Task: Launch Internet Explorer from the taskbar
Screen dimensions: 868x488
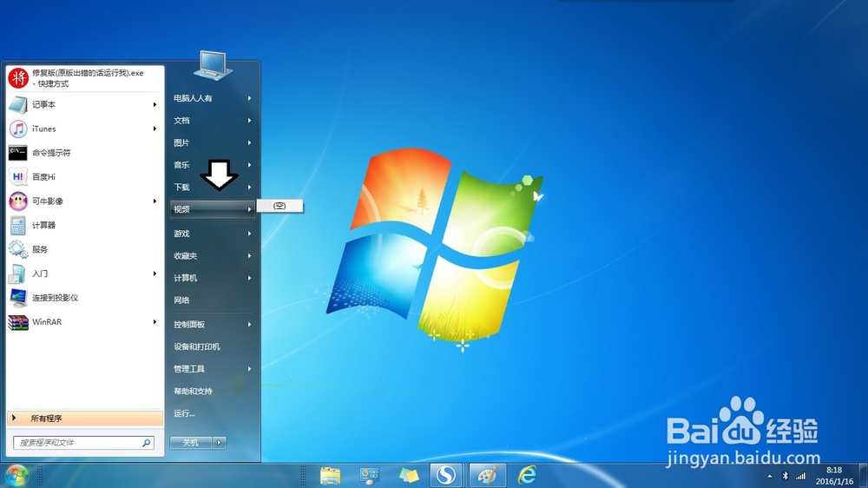Action: (527, 475)
